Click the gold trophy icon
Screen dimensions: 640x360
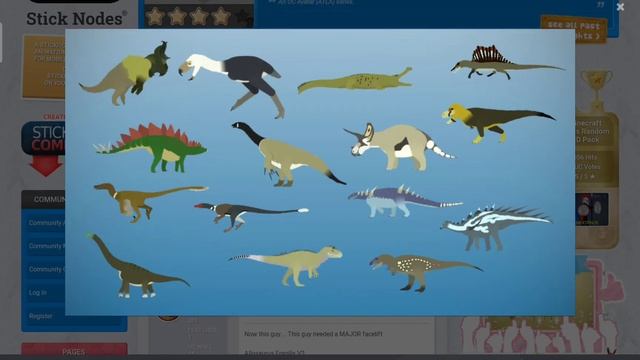pyautogui.click(x=596, y=91)
